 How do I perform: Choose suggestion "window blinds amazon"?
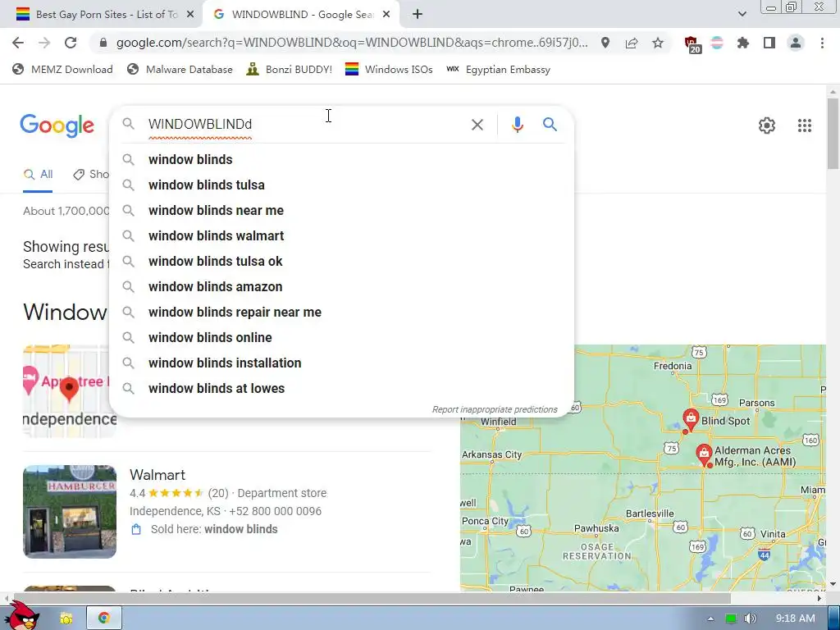pos(341,286)
